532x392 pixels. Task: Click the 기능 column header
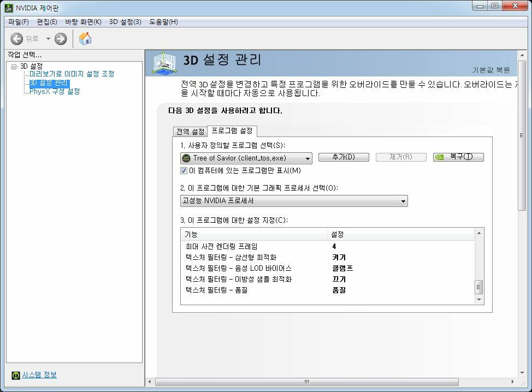point(255,234)
